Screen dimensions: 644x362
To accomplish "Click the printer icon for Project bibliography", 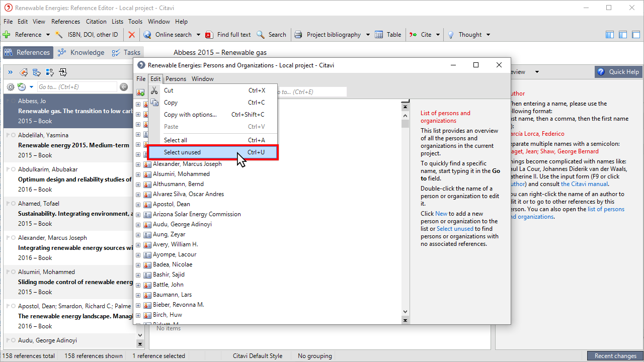I will [x=298, y=35].
